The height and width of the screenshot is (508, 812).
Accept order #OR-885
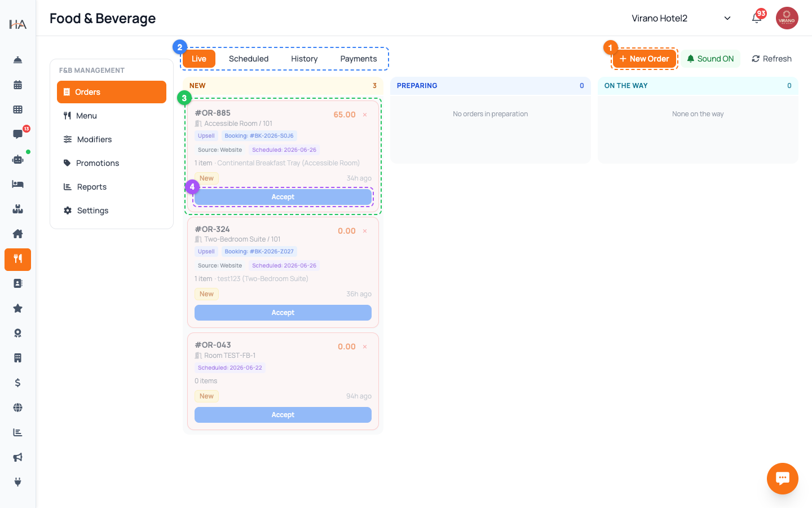point(283,197)
